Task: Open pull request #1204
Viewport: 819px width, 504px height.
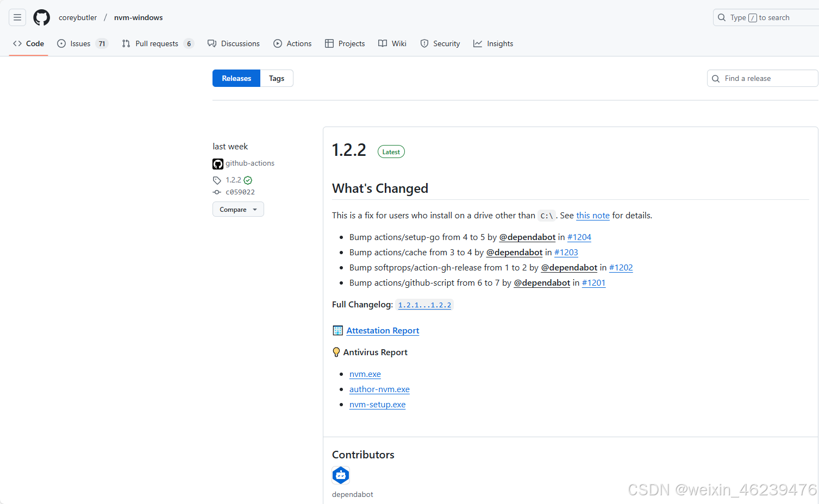Action: pyautogui.click(x=579, y=237)
